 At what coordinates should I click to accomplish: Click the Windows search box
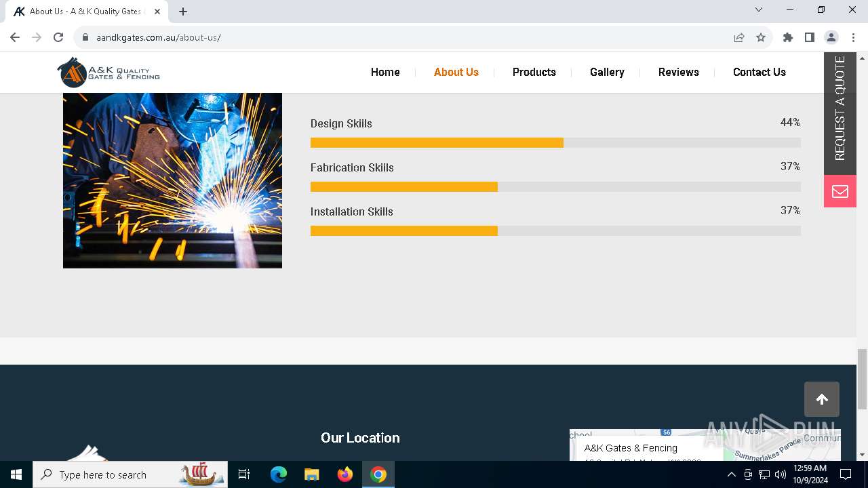[130, 474]
